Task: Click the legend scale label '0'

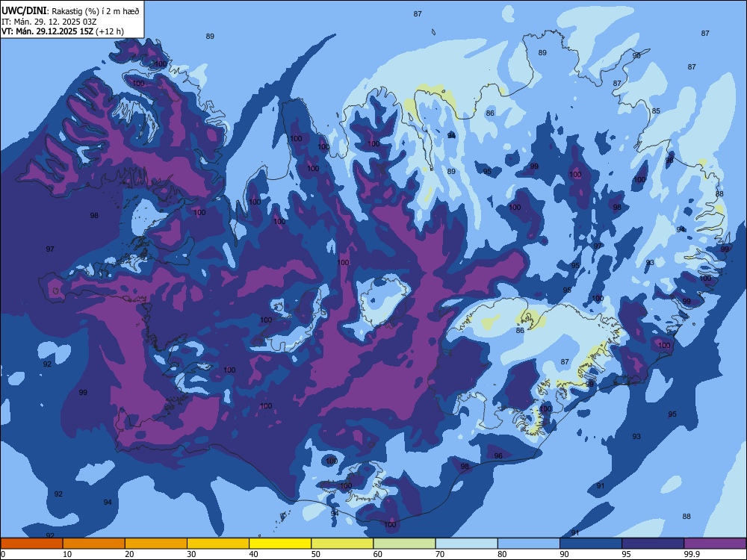Action: [x=3, y=554]
